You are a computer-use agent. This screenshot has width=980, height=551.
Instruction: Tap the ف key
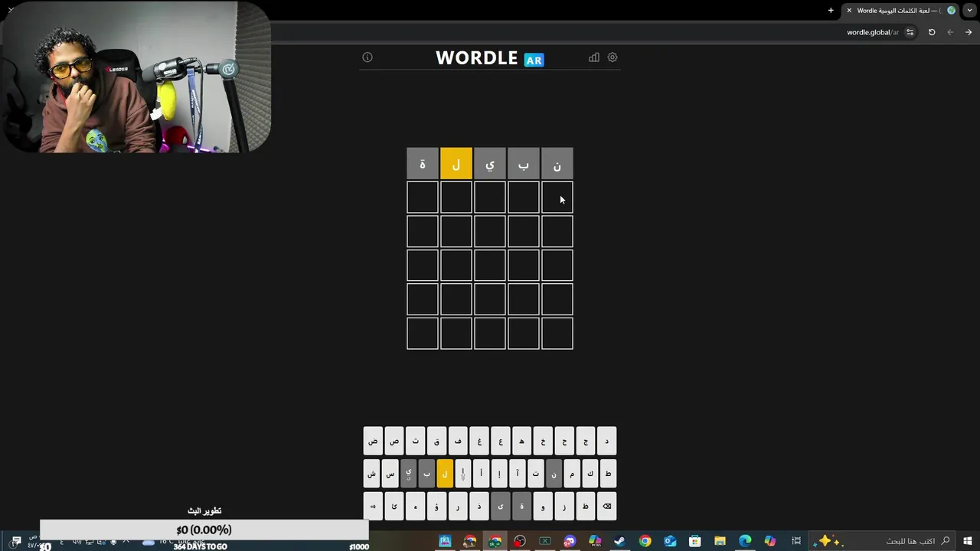(x=458, y=442)
